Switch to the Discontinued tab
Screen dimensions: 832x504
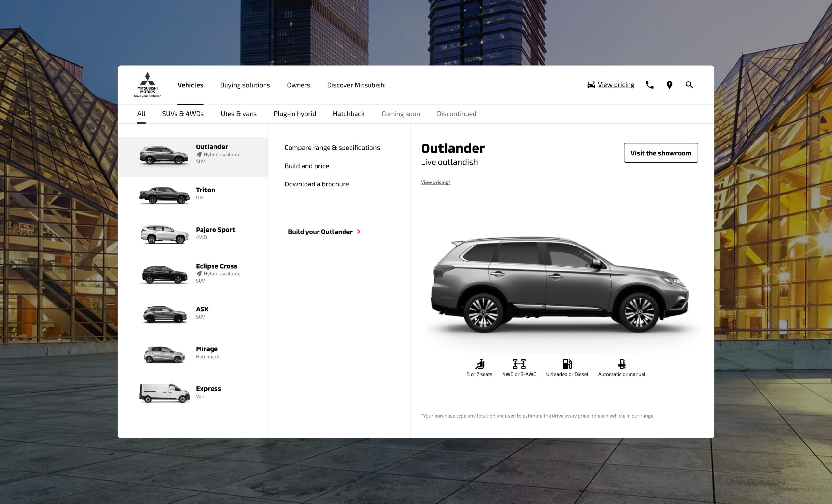coord(457,114)
